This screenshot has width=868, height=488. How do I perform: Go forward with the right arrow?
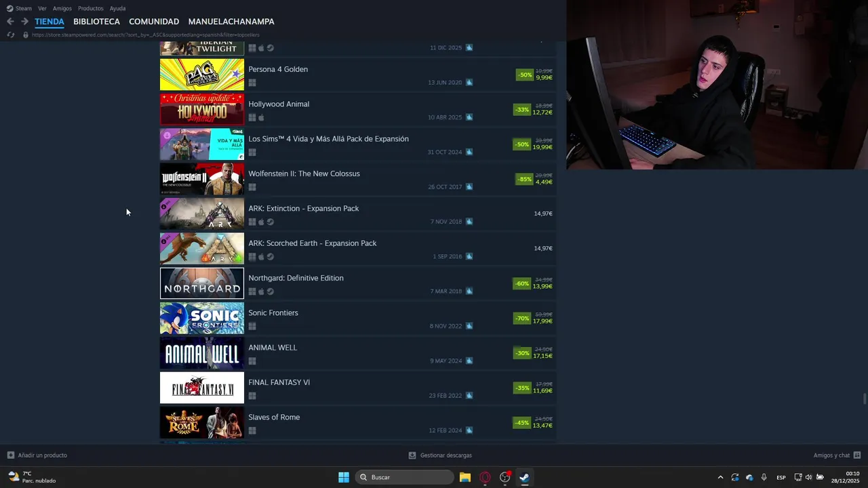click(24, 22)
